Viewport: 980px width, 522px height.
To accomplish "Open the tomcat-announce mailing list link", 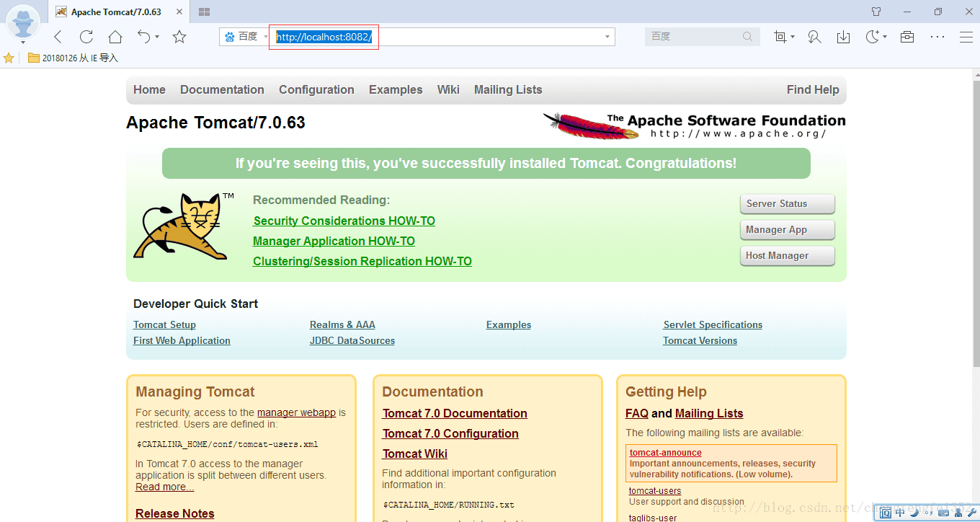I will point(666,453).
